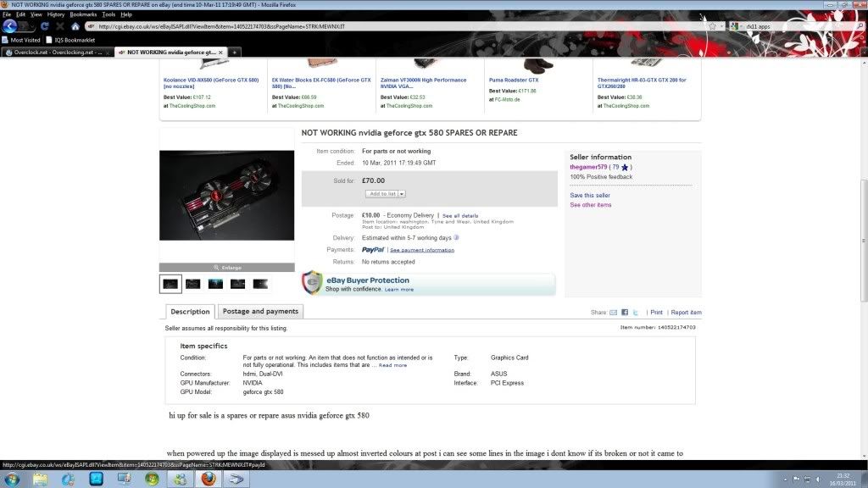Image resolution: width=868 pixels, height=488 pixels.
Task: Click the main graphics card photo
Action: point(227,196)
